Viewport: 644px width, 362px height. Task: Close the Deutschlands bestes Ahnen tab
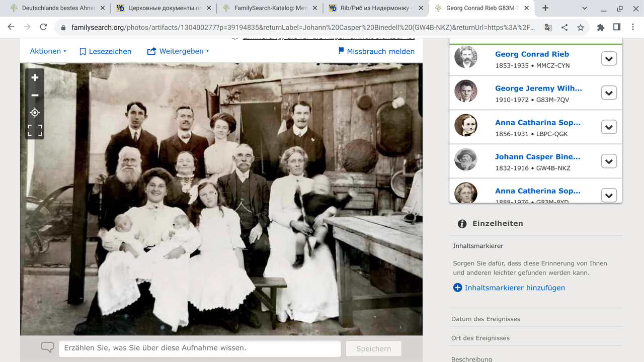(x=103, y=8)
